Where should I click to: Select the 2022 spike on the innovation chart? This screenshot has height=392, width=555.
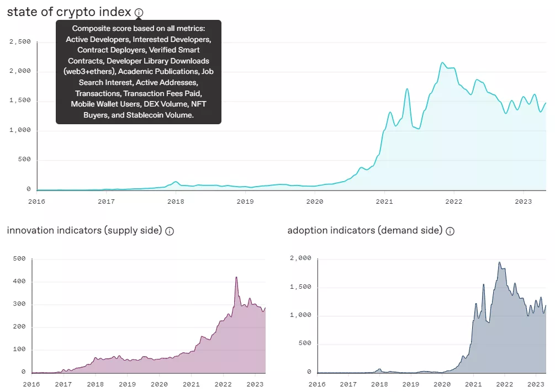pos(236,276)
